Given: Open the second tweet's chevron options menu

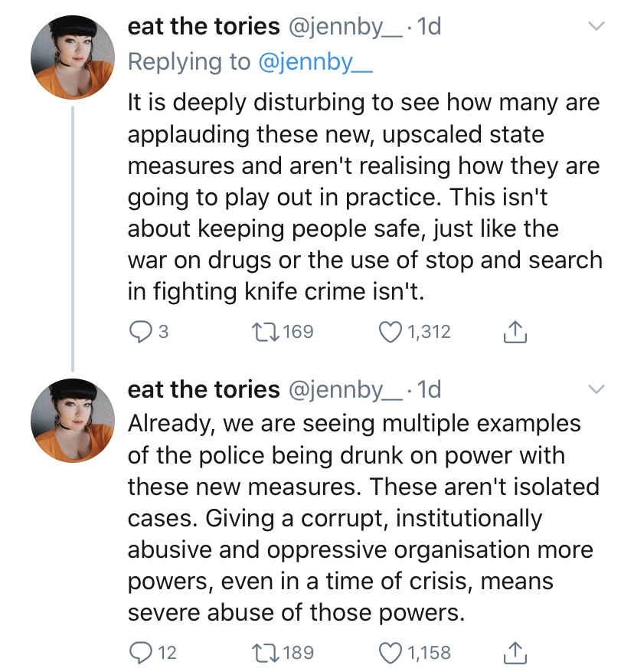Looking at the screenshot, I should coord(596,389).
